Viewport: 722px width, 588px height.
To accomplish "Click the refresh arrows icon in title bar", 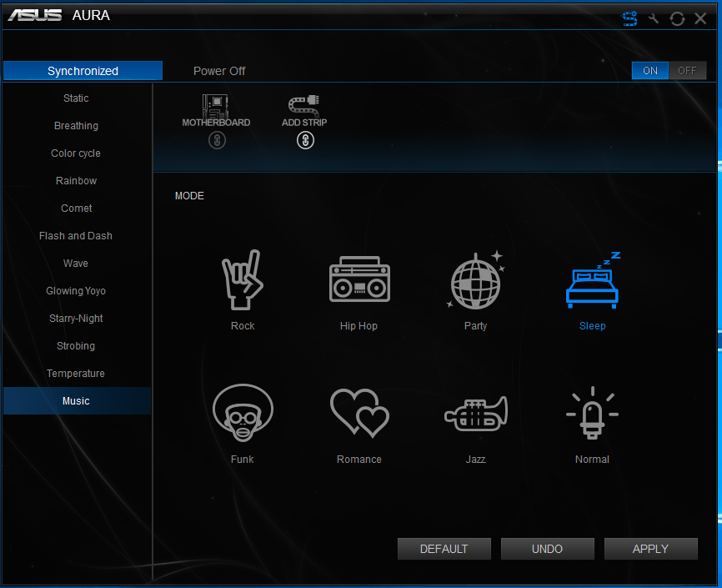I will [x=677, y=18].
